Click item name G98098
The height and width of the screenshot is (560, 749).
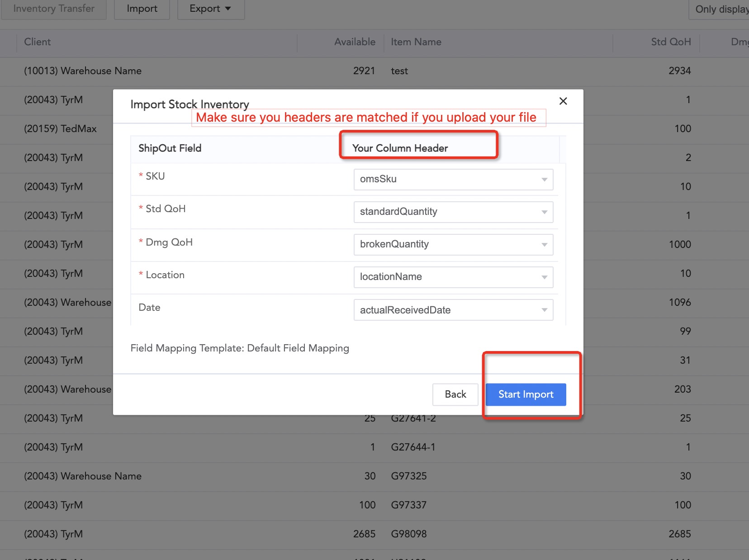[x=409, y=534]
